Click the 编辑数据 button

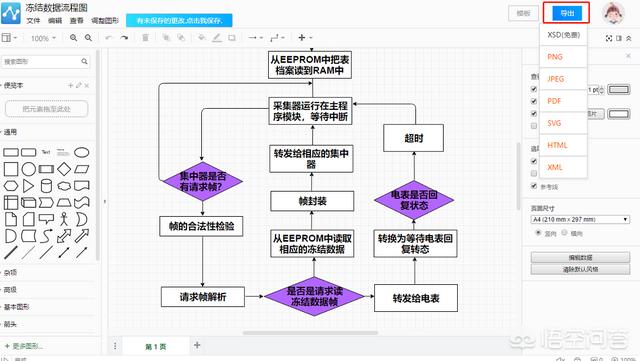[580, 257]
